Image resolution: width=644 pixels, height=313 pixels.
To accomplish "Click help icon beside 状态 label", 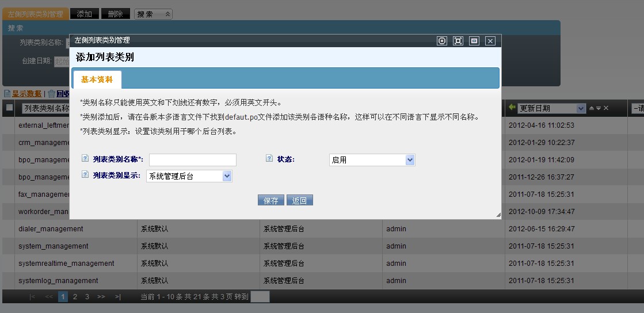I will pyautogui.click(x=269, y=159).
